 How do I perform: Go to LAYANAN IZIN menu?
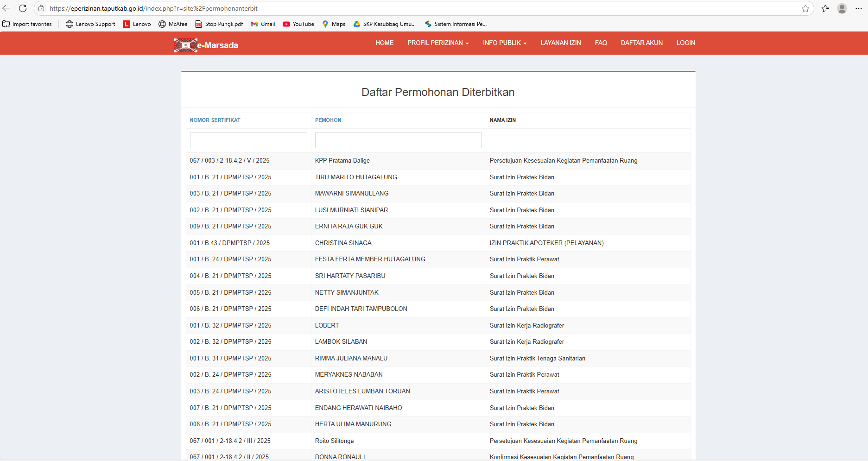(x=561, y=43)
